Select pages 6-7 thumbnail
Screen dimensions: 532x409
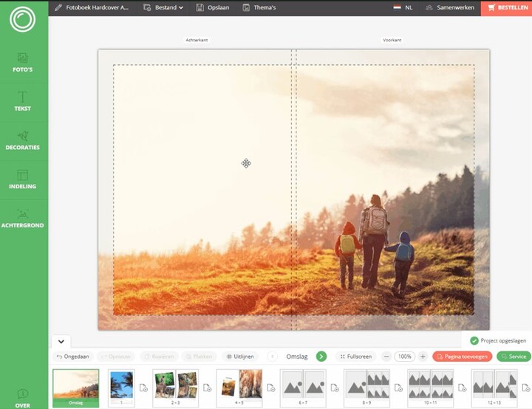(x=303, y=388)
